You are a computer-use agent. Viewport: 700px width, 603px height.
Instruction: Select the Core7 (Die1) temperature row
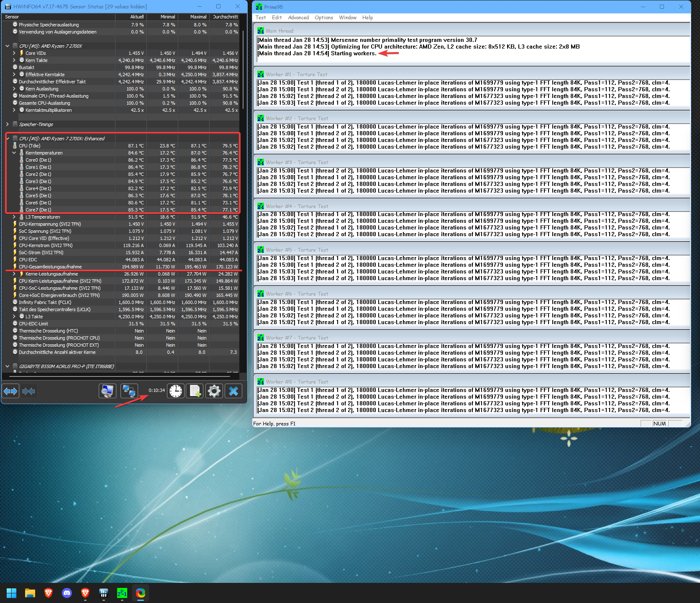[121, 210]
